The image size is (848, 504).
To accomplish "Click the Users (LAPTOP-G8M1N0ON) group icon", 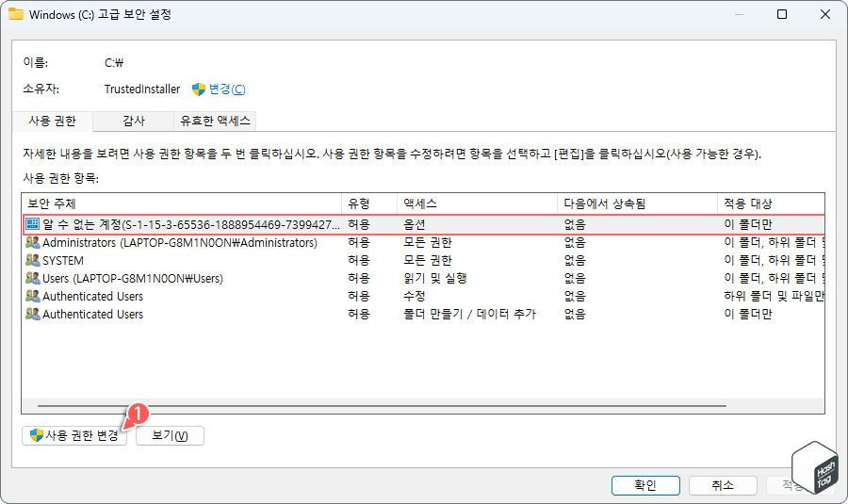I will [x=33, y=278].
